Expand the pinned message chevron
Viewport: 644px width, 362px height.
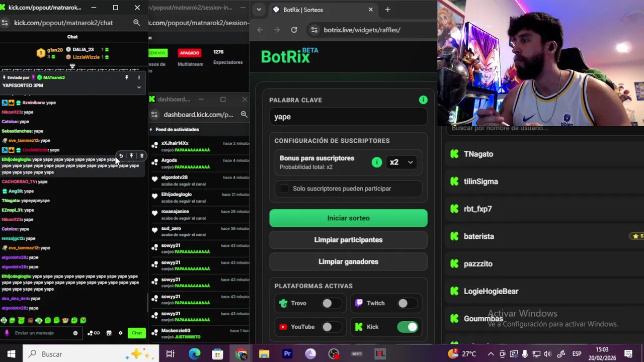(139, 87)
